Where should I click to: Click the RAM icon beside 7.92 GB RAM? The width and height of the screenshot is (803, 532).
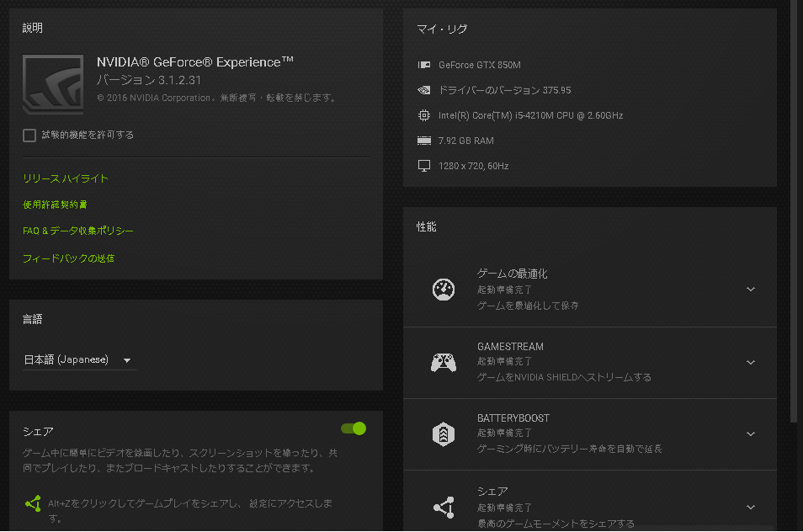424,141
